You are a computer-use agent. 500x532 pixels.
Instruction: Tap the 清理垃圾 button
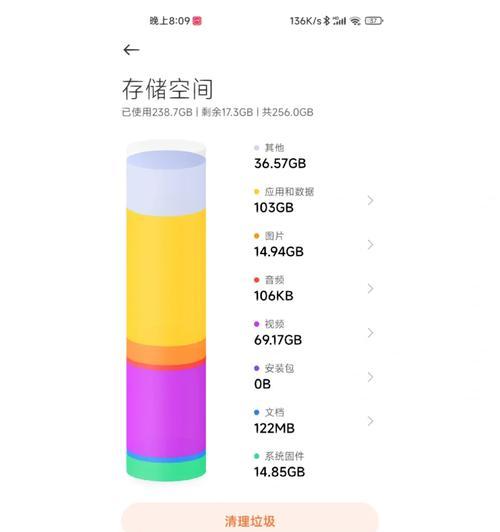pyautogui.click(x=250, y=518)
